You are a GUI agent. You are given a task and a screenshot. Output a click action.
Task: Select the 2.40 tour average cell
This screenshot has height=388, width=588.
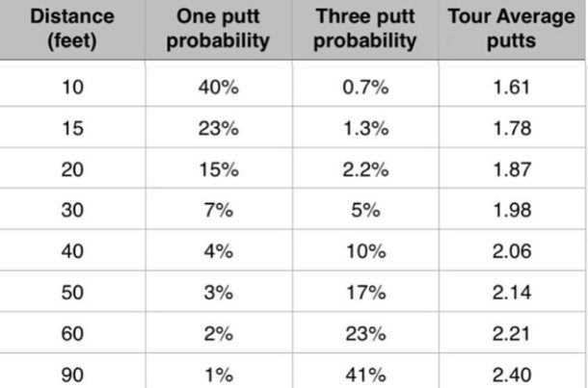[x=512, y=375]
